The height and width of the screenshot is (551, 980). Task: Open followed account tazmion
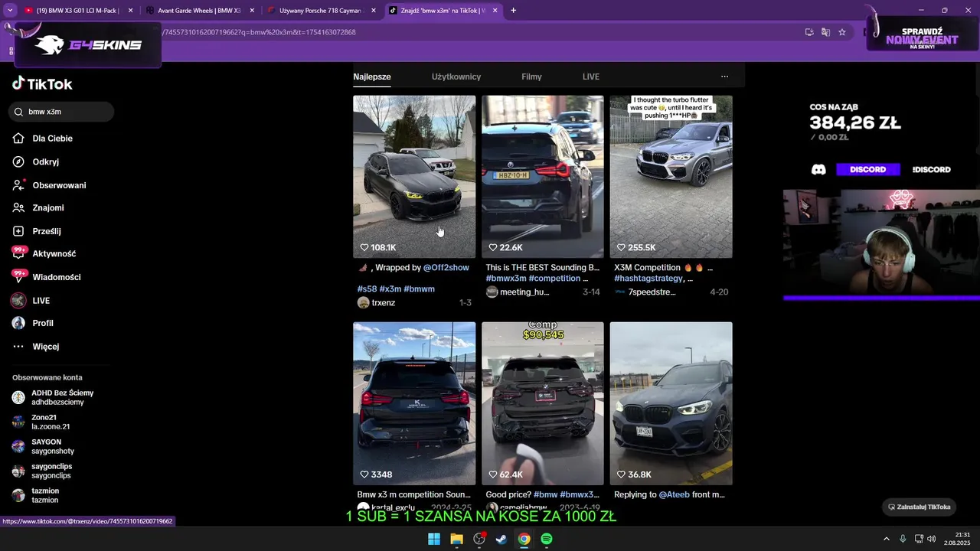click(x=37, y=495)
